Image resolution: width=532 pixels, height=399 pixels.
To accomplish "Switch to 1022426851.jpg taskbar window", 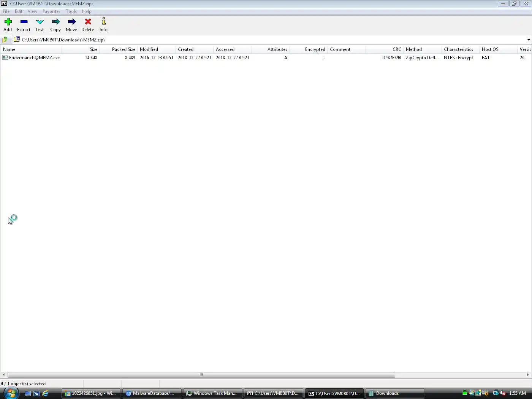I will pyautogui.click(x=91, y=393).
